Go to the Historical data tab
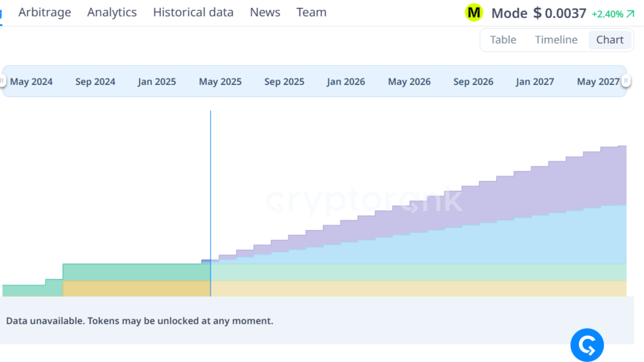 tap(193, 12)
